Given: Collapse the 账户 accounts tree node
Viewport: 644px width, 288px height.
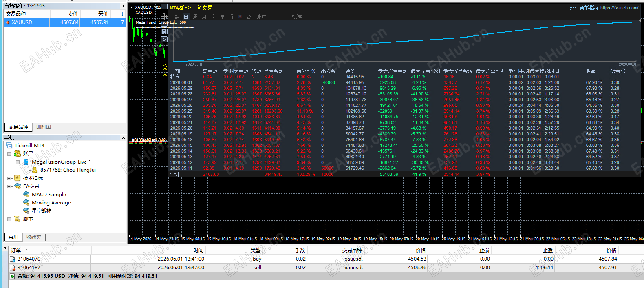Looking at the screenshot, I should (x=9, y=153).
